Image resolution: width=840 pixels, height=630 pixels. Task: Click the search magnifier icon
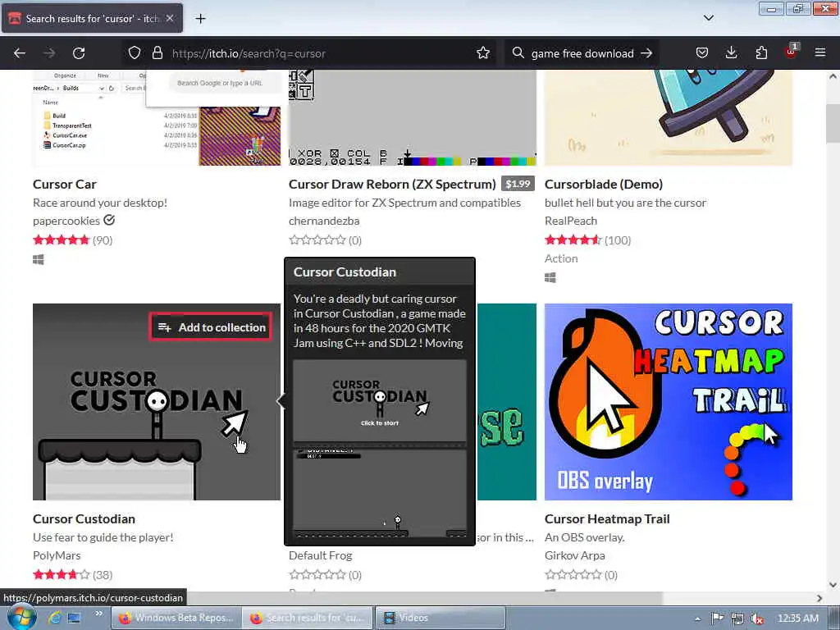(x=518, y=53)
